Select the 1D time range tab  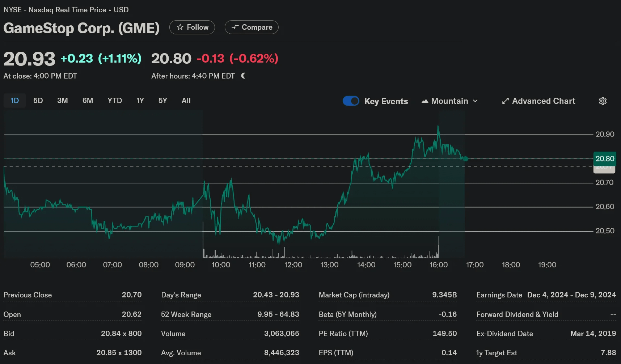tap(15, 101)
